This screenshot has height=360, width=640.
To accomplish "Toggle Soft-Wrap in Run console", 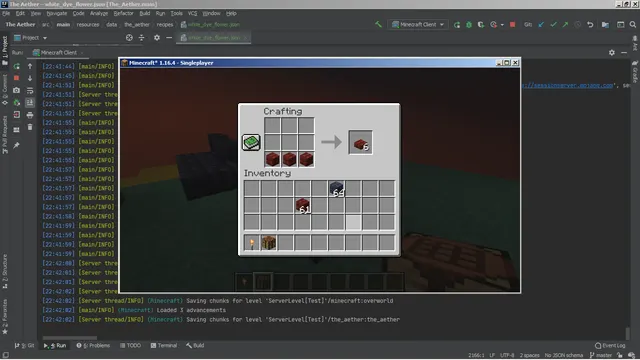I will click(30, 91).
